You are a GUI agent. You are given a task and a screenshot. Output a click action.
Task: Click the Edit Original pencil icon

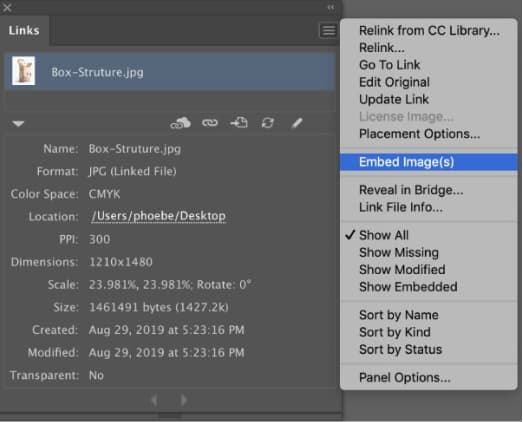(297, 123)
